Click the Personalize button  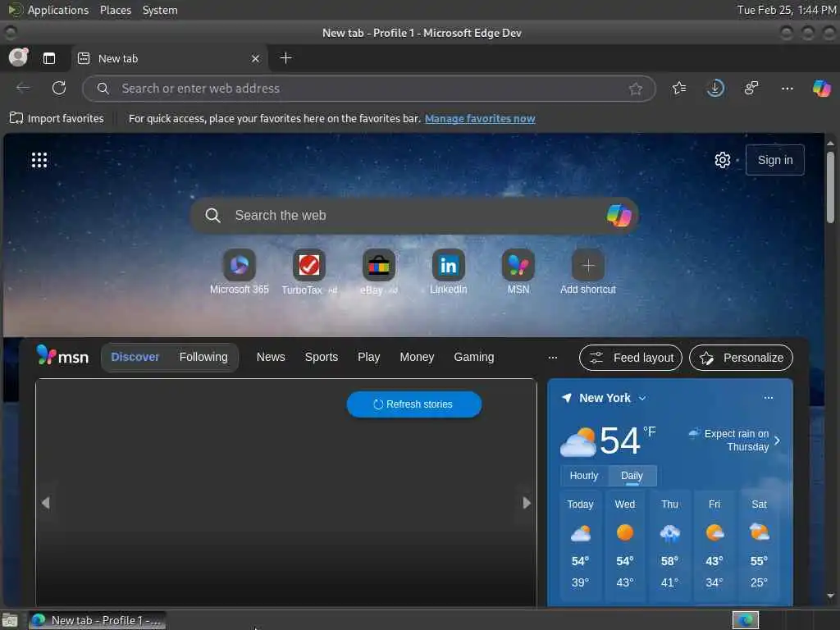741,358
